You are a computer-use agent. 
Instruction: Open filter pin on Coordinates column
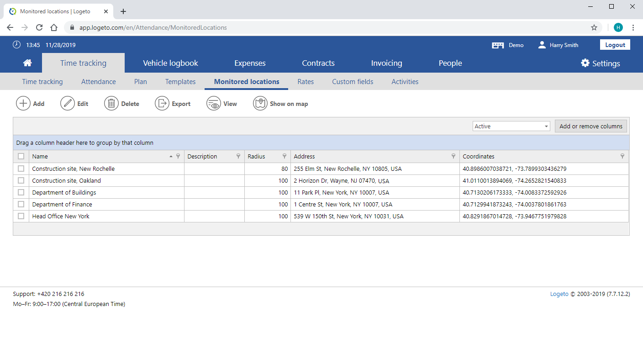622,156
